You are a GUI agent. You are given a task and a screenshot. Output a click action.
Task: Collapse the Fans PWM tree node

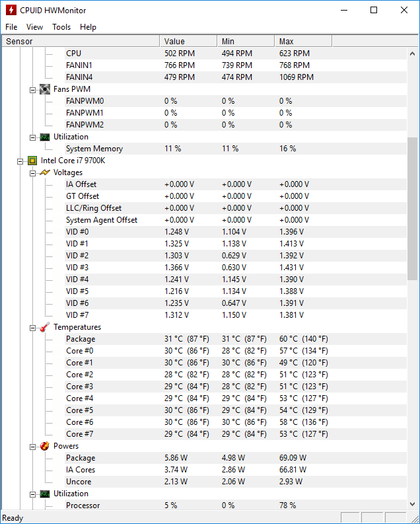coord(33,90)
